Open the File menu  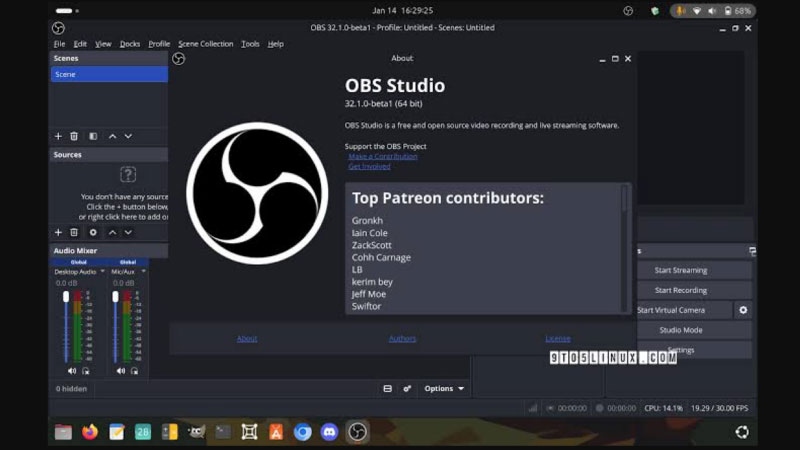click(59, 44)
